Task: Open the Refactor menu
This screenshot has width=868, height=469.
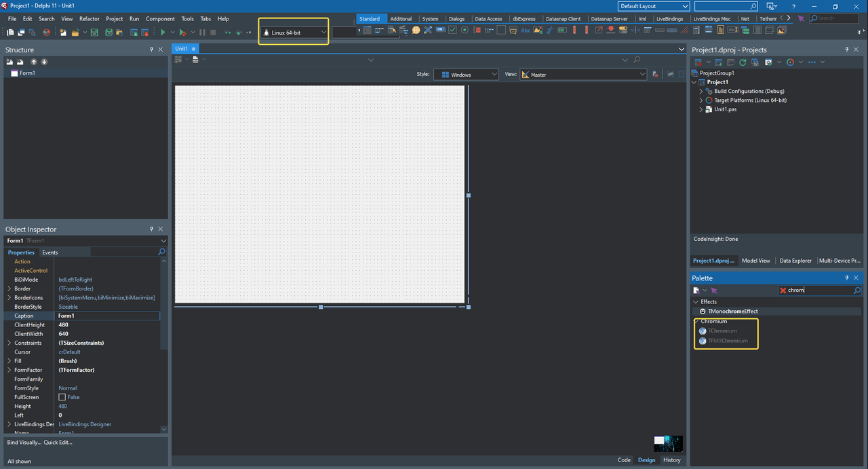Action: tap(90, 19)
